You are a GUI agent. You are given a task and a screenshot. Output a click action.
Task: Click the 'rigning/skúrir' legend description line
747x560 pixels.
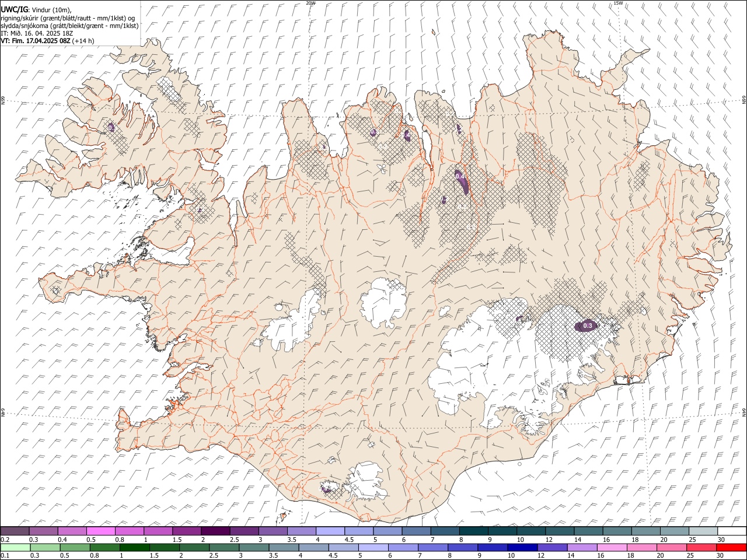click(68, 18)
